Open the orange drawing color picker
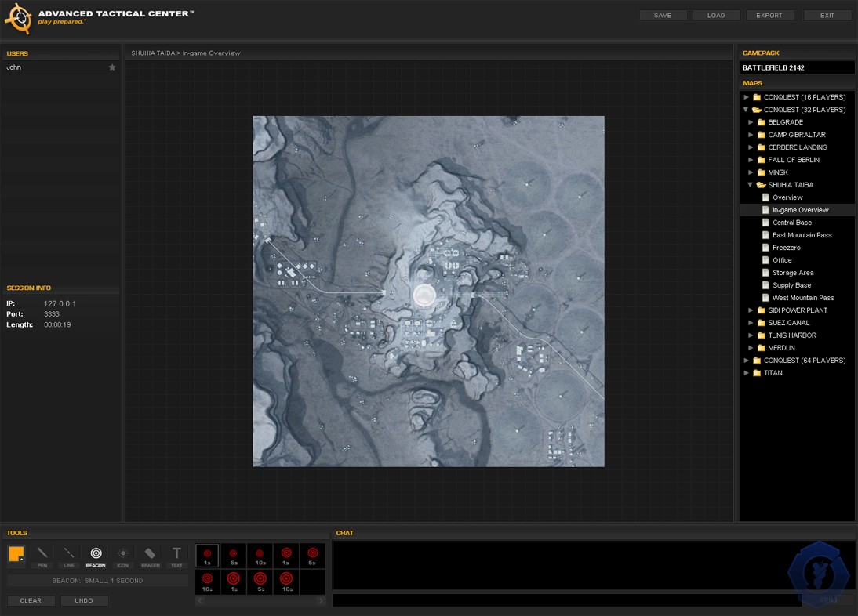Image resolution: width=858 pixels, height=616 pixels. (16, 554)
